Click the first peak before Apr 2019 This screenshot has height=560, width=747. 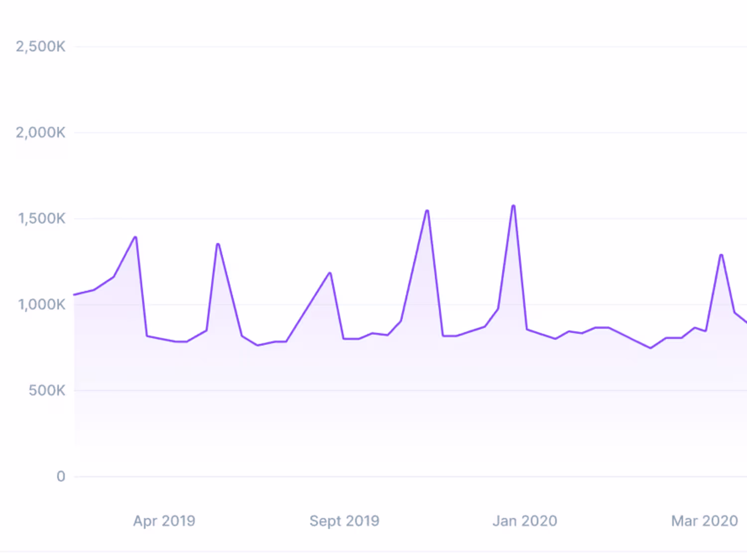[135, 237]
